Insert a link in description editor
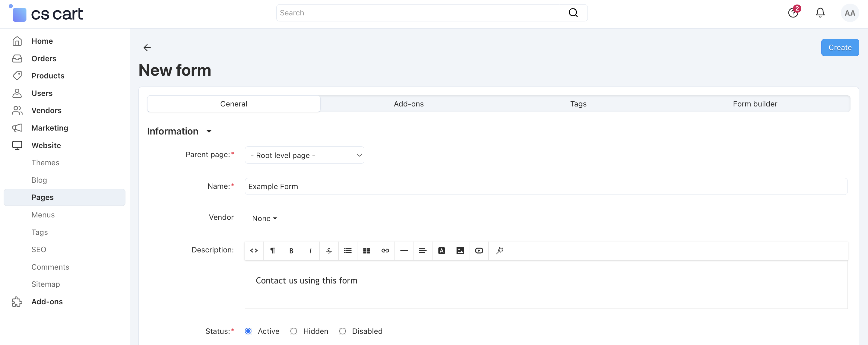 point(385,251)
